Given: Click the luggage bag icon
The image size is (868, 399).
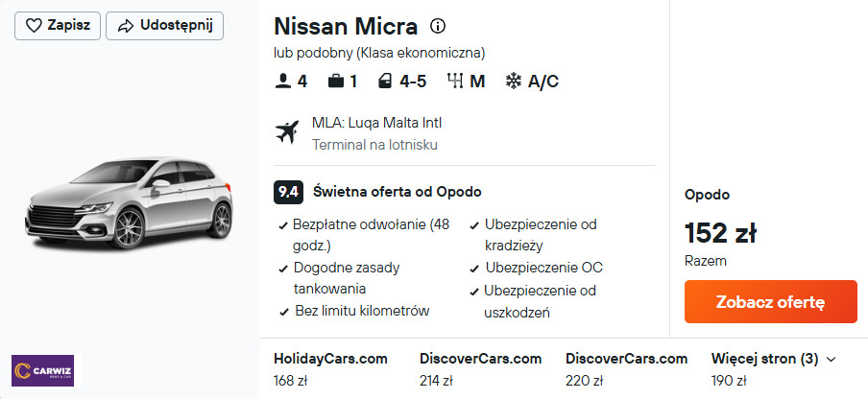Looking at the screenshot, I should click(335, 82).
